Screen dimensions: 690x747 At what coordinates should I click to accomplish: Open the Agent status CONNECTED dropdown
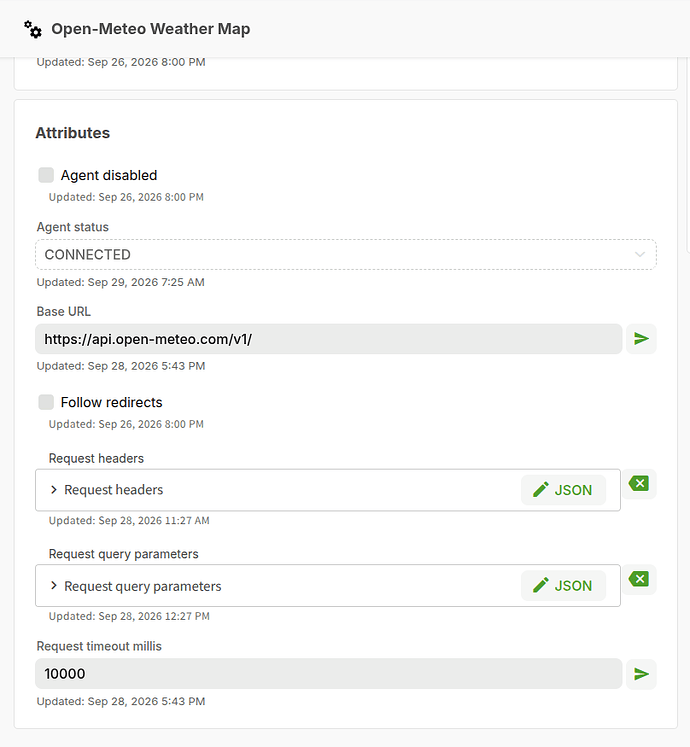click(x=345, y=254)
